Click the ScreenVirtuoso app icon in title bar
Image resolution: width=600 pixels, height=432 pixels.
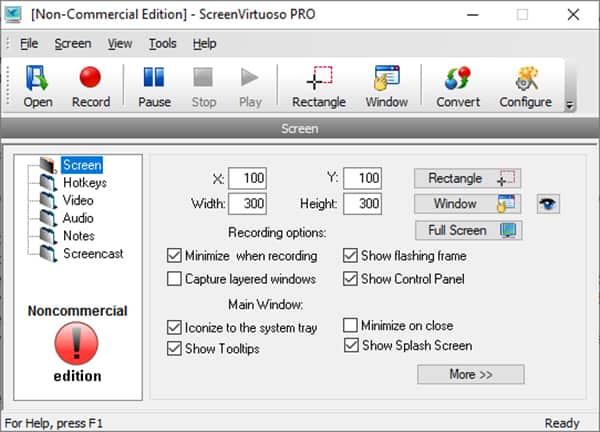click(x=13, y=15)
